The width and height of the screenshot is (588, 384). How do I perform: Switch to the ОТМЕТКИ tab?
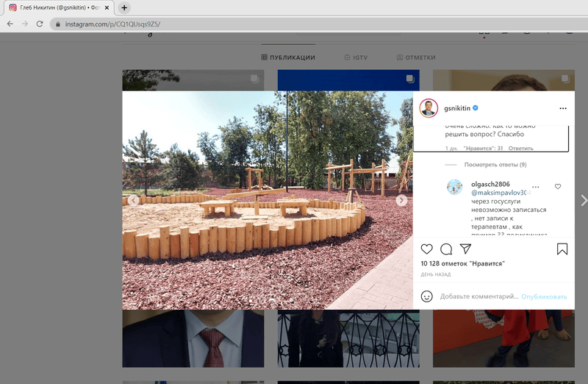[416, 57]
